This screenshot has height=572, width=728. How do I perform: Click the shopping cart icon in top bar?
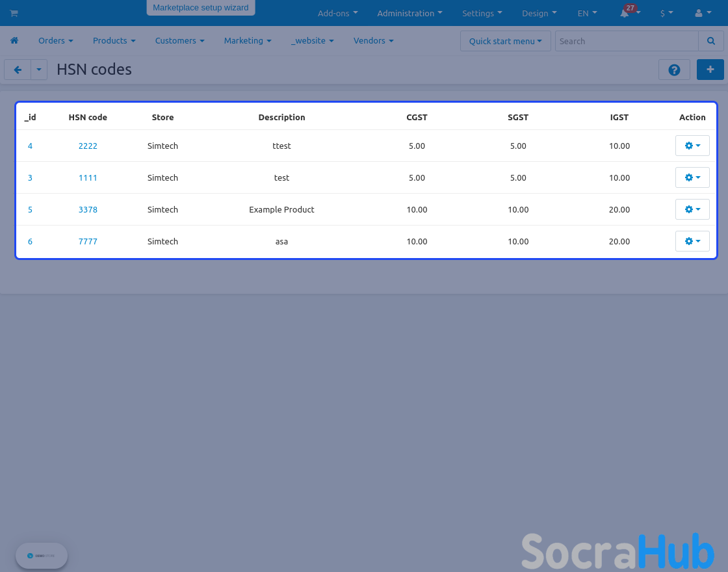[14, 13]
